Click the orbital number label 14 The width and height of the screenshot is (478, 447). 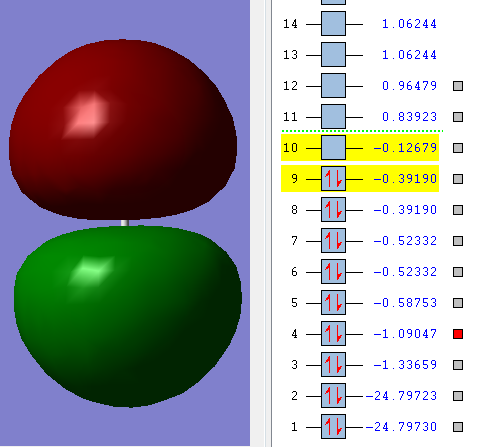coord(290,24)
